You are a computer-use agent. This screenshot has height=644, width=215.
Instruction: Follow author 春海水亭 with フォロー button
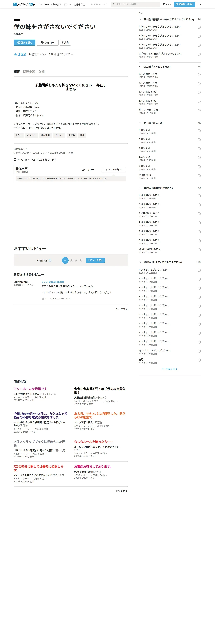pos(88,170)
